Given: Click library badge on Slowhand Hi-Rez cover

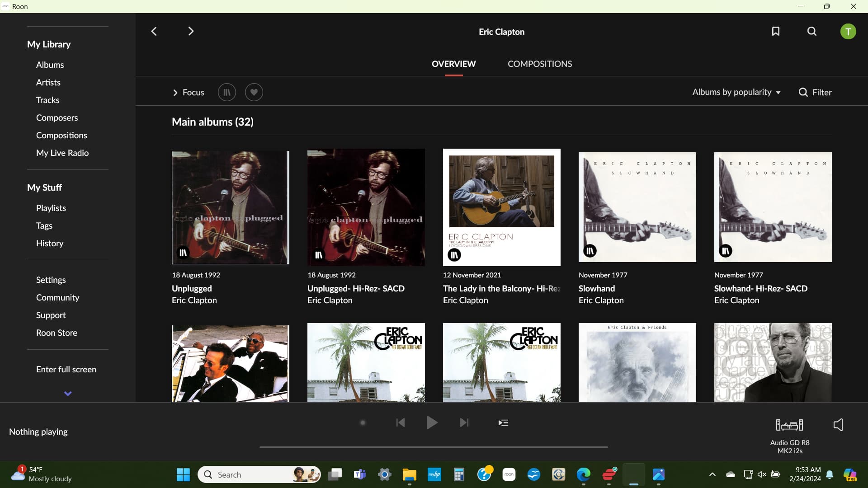Looking at the screenshot, I should point(726,251).
